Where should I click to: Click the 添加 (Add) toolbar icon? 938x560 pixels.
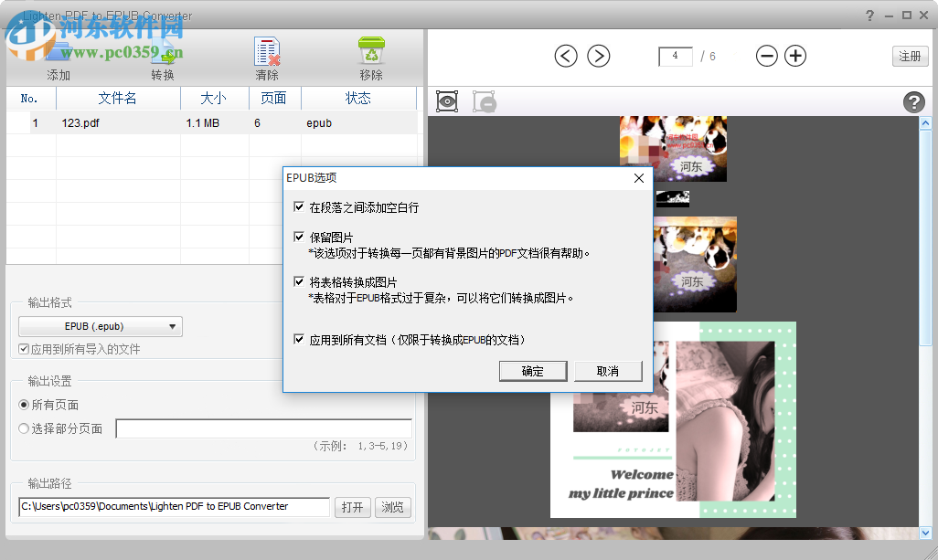(x=58, y=50)
